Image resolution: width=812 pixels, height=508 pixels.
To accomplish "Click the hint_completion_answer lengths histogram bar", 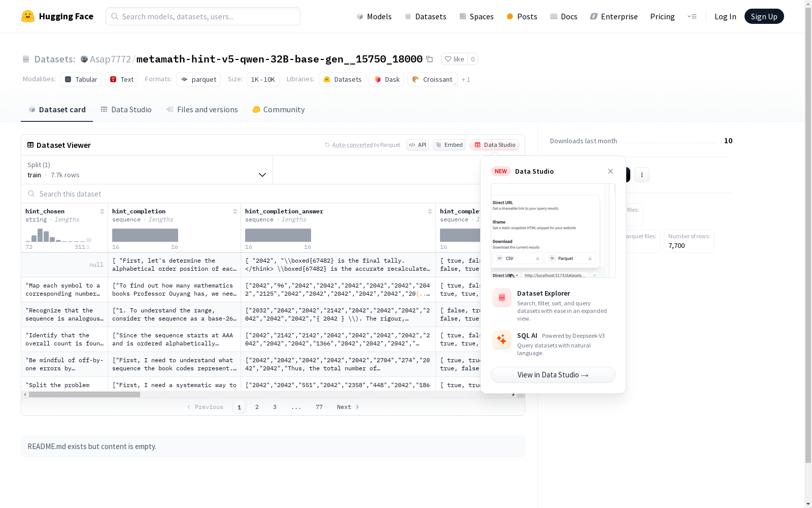I will (x=278, y=235).
